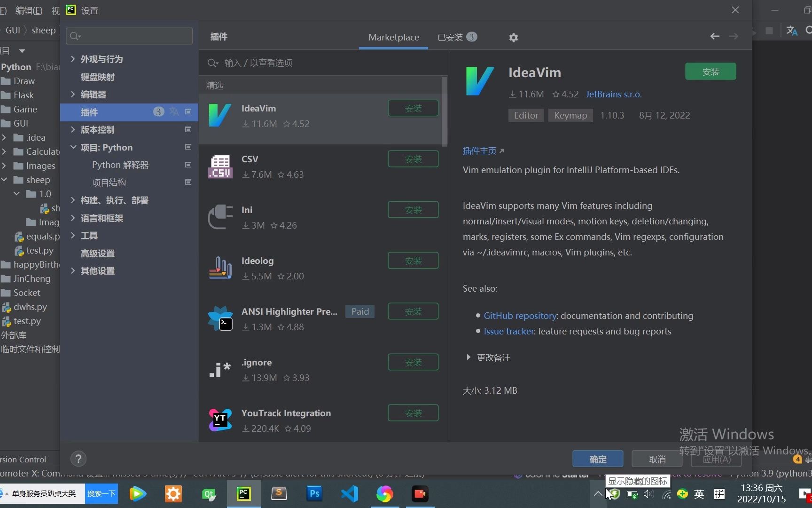This screenshot has width=812, height=508.
Task: Click 确定 to confirm settings
Action: point(598,459)
